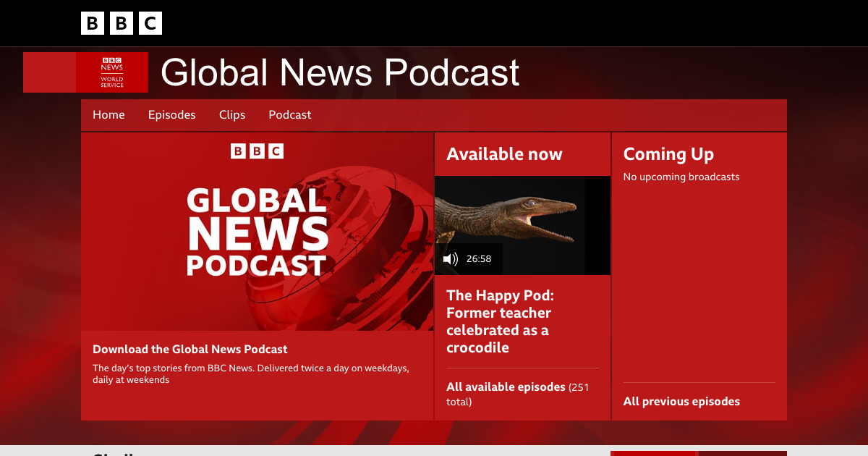Open the Home navigation item
Screen dimensions: 868x456
(x=109, y=114)
